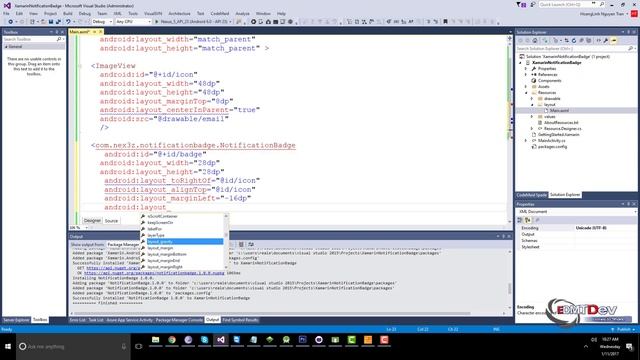Select Main.axml in Solution Explorer
The image size is (640, 360).
click(559, 111)
